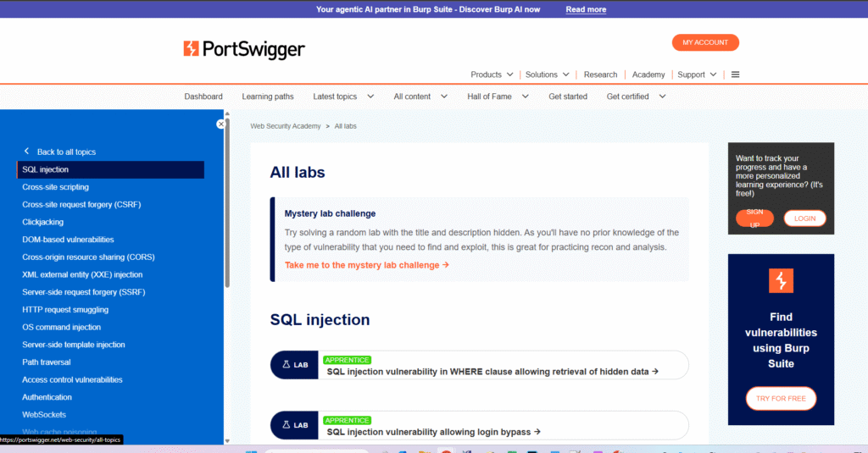
Task: Click 'Read more' in the top banner
Action: pos(586,9)
